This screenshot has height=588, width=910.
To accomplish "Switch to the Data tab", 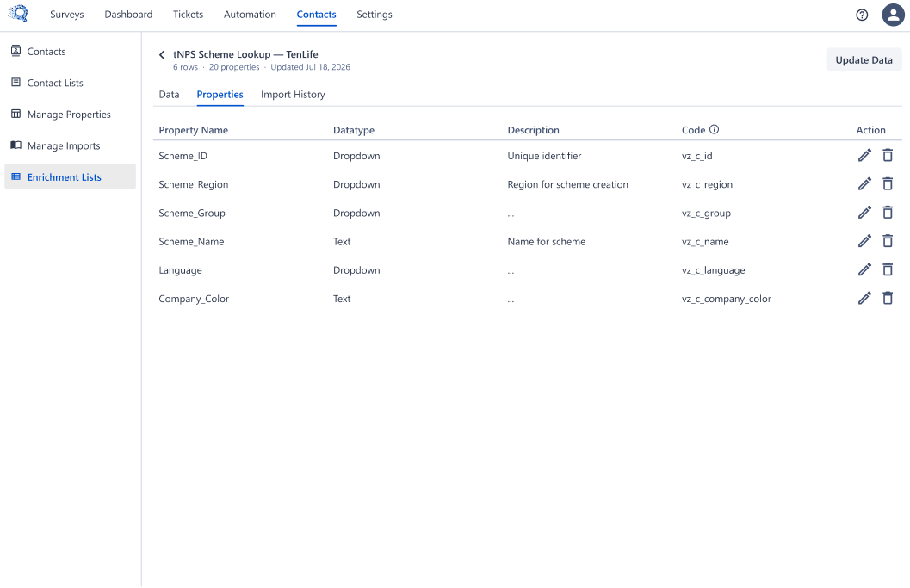I will [169, 95].
